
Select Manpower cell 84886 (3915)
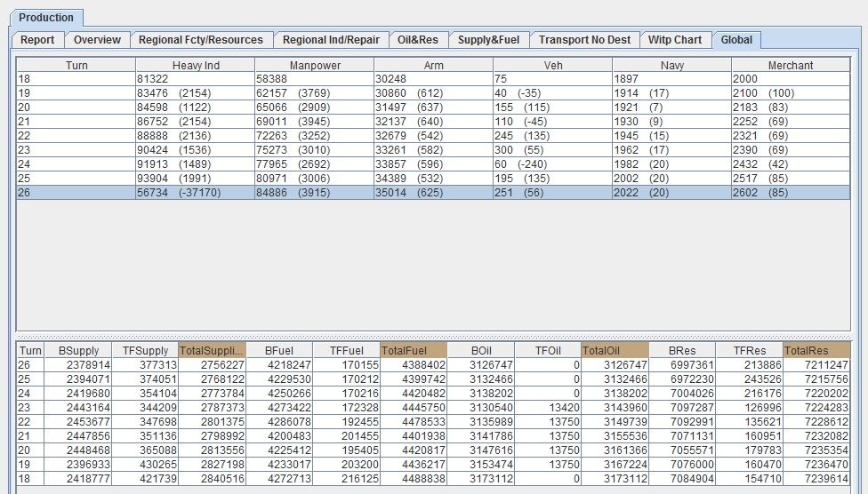point(315,193)
